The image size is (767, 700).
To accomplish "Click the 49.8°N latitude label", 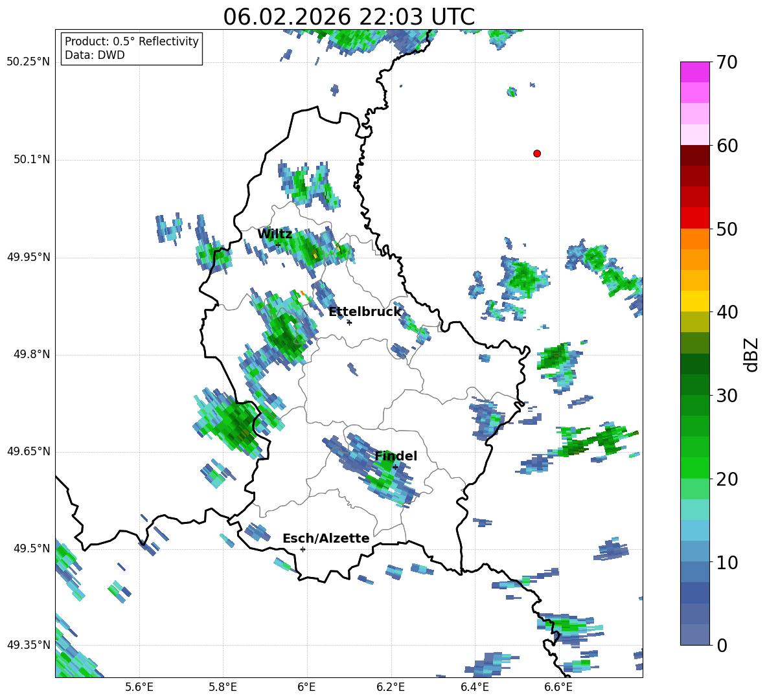I will pos(31,354).
